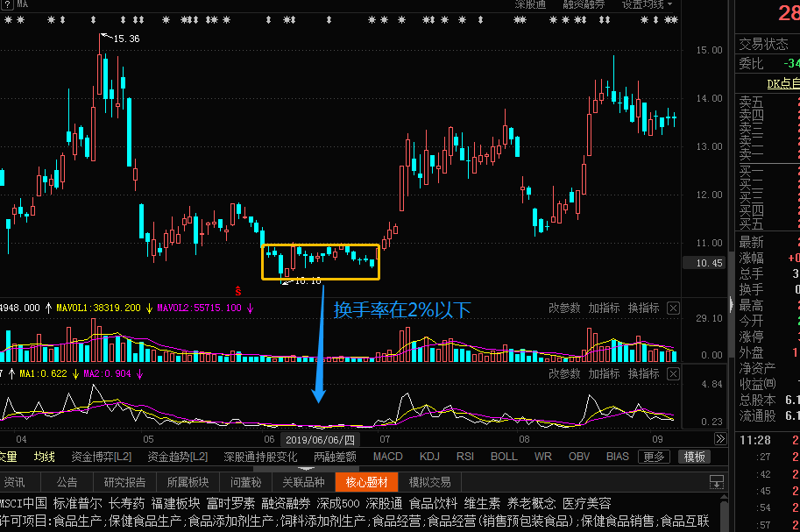Open the 更多 indicator dropdown
Image resolution: width=800 pixels, height=532 pixels.
coord(653,456)
